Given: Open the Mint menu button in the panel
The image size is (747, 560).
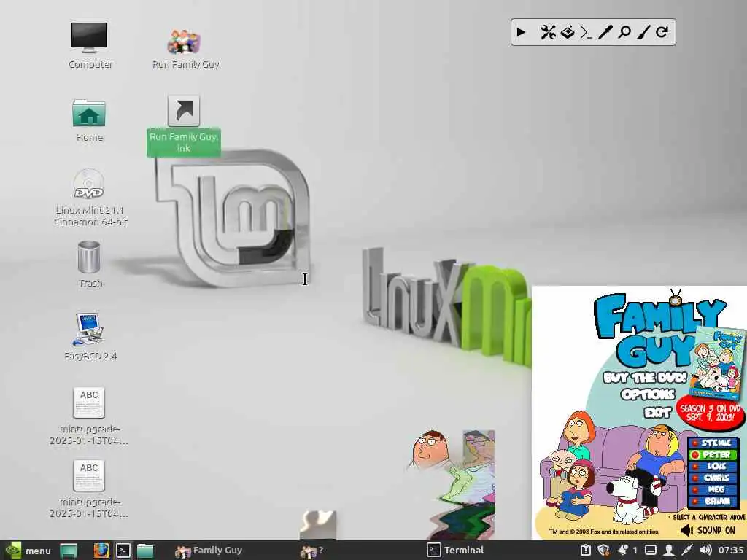Looking at the screenshot, I should [x=28, y=551].
